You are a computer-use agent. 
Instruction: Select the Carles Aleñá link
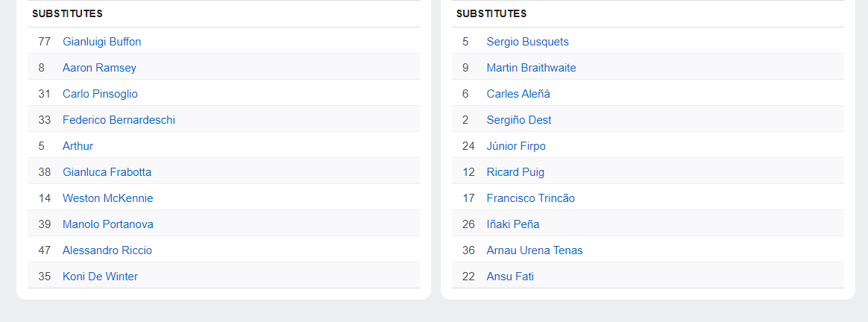click(x=518, y=94)
